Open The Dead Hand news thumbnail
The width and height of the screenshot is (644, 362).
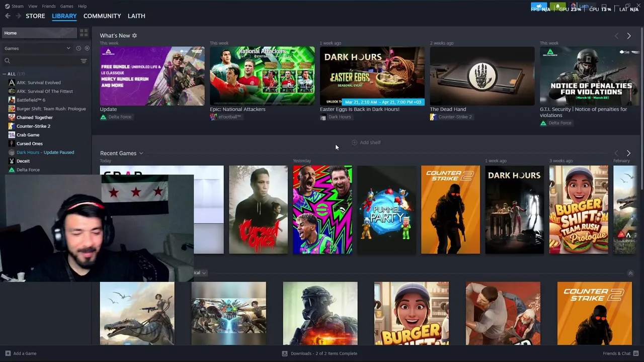click(x=482, y=76)
